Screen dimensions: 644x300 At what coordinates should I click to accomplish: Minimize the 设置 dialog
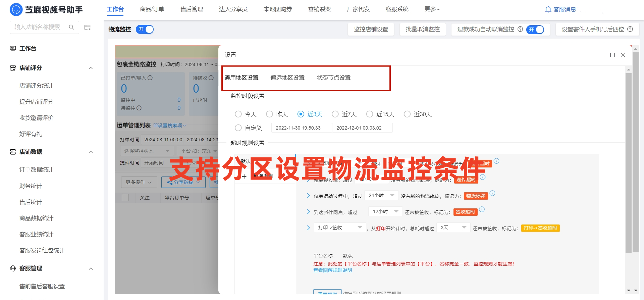[602, 55]
